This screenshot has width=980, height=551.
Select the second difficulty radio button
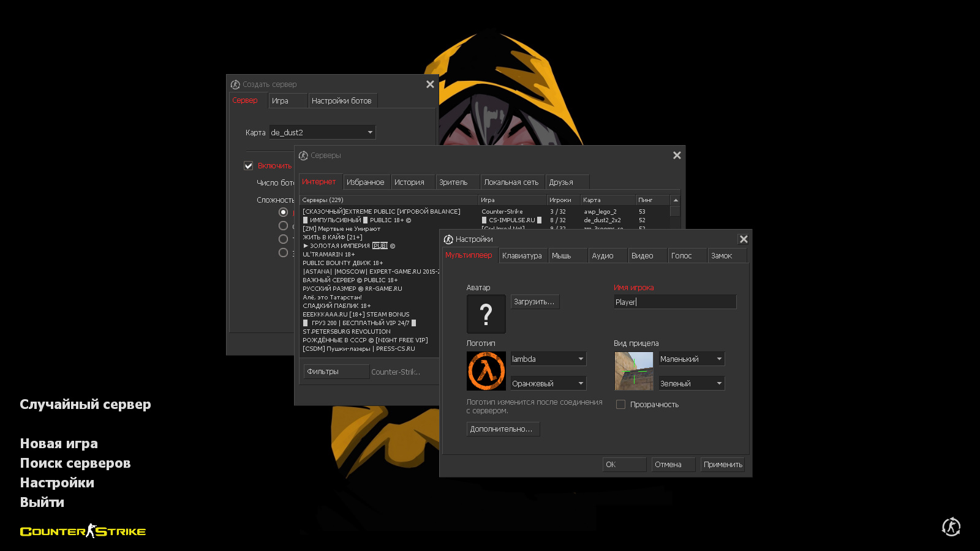coord(283,226)
